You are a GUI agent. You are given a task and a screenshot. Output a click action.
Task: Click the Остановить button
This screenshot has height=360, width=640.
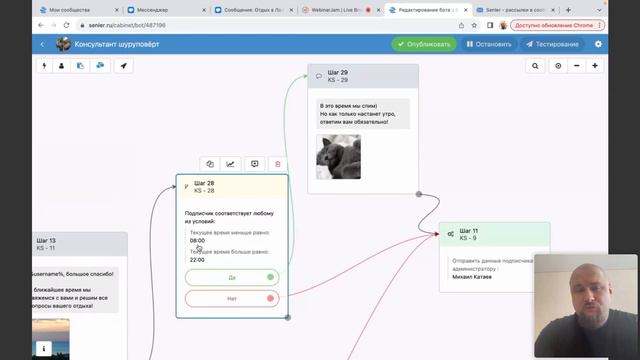point(489,44)
